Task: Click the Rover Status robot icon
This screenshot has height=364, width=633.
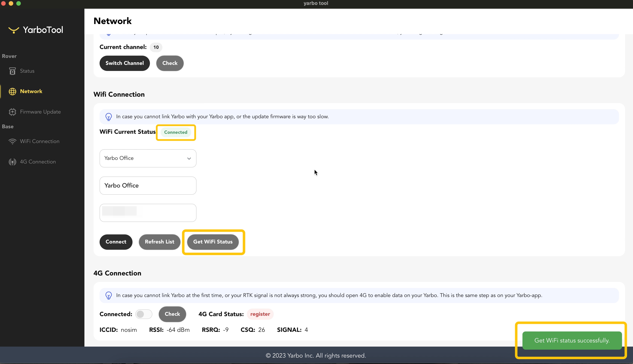Action: (12, 71)
